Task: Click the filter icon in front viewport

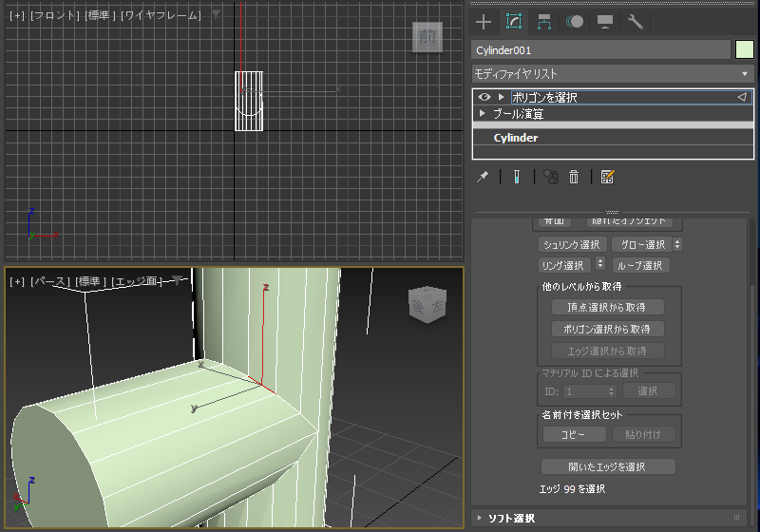Action: [x=217, y=14]
